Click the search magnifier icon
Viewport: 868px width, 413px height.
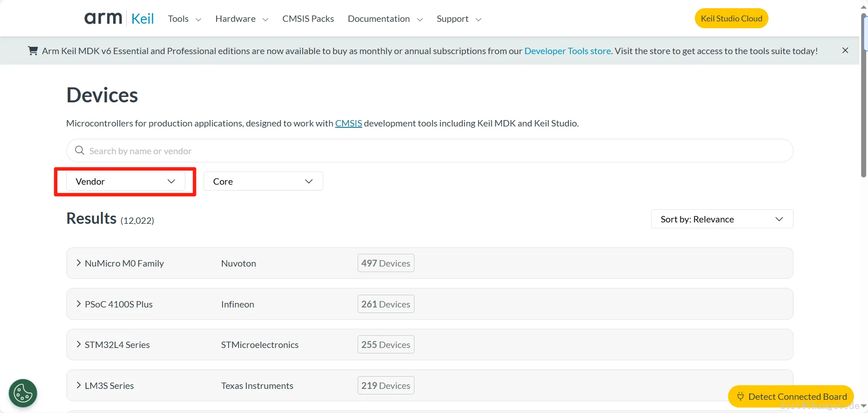80,151
